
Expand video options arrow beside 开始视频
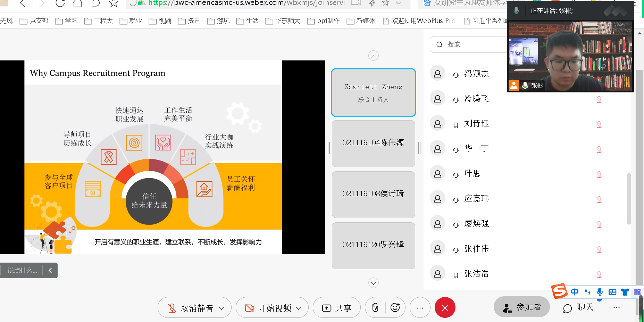(x=299, y=308)
